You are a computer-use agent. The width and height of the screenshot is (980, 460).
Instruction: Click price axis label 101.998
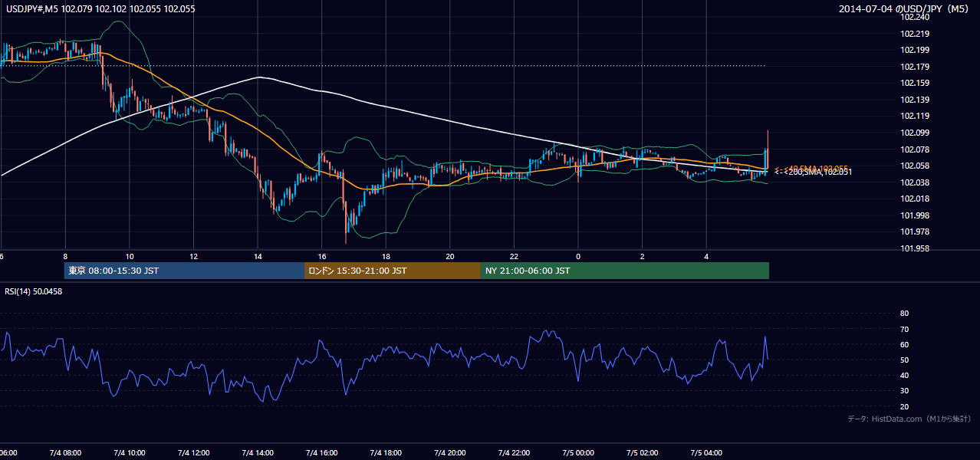click(x=916, y=215)
